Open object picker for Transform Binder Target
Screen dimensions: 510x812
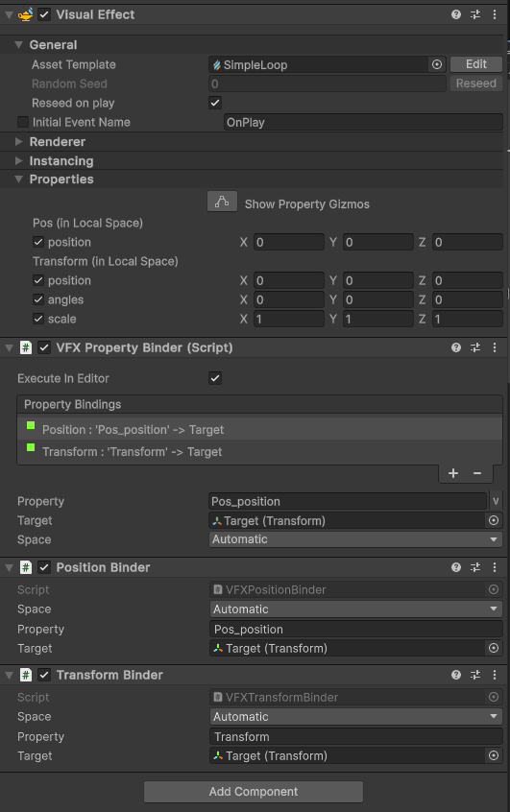pyautogui.click(x=494, y=755)
